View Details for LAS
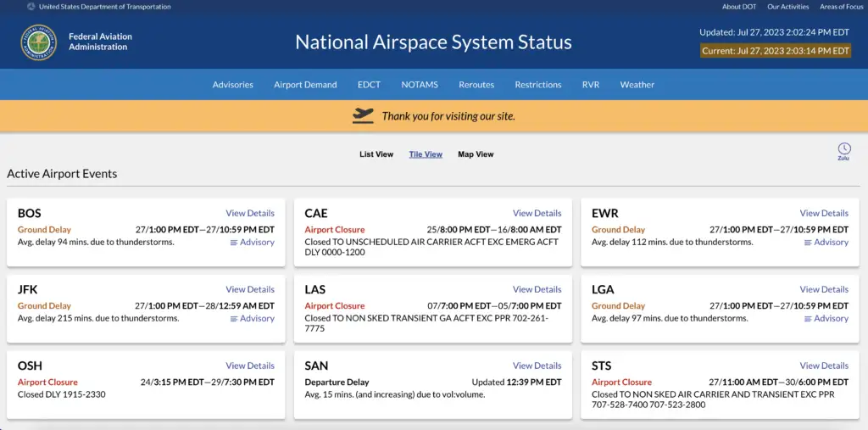 point(537,290)
